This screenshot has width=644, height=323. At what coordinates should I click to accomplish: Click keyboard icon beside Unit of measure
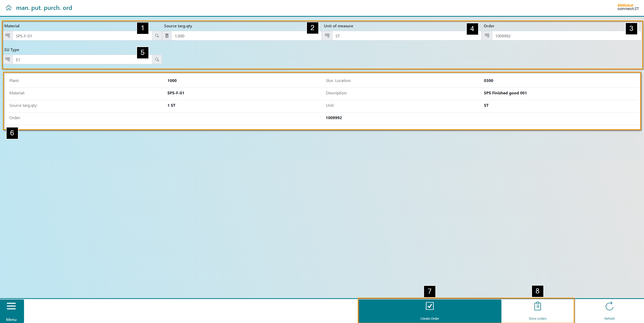[327, 36]
